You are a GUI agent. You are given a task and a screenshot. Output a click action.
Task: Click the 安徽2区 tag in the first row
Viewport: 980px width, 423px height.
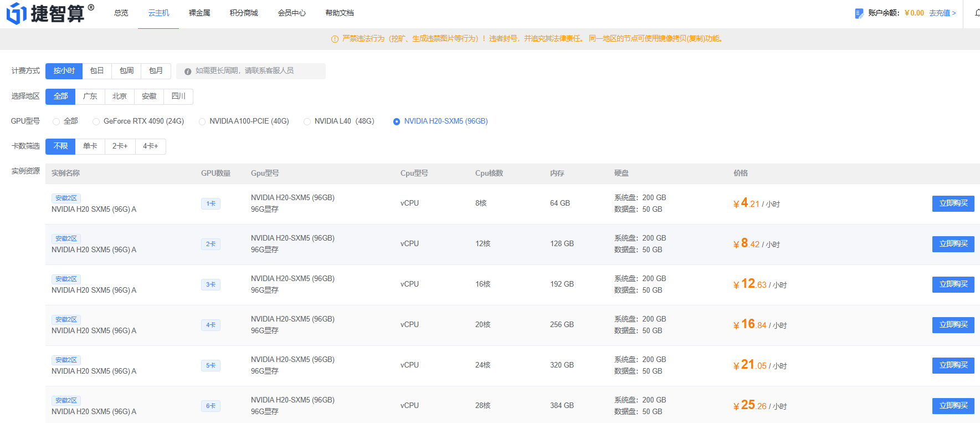(x=66, y=198)
